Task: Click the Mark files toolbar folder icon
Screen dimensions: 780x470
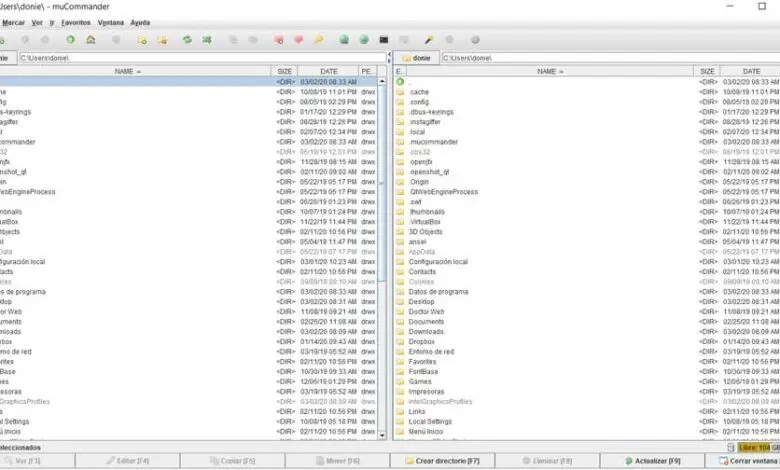Action: [142, 40]
